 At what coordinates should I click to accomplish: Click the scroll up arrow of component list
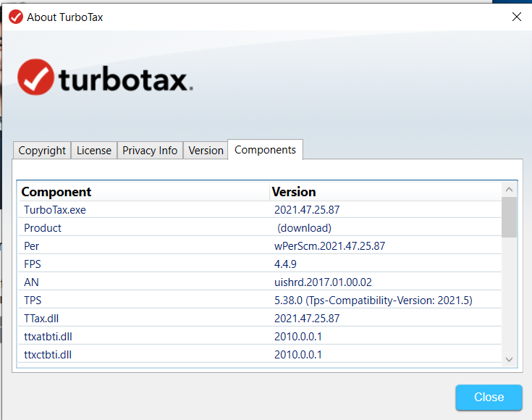[x=509, y=190]
